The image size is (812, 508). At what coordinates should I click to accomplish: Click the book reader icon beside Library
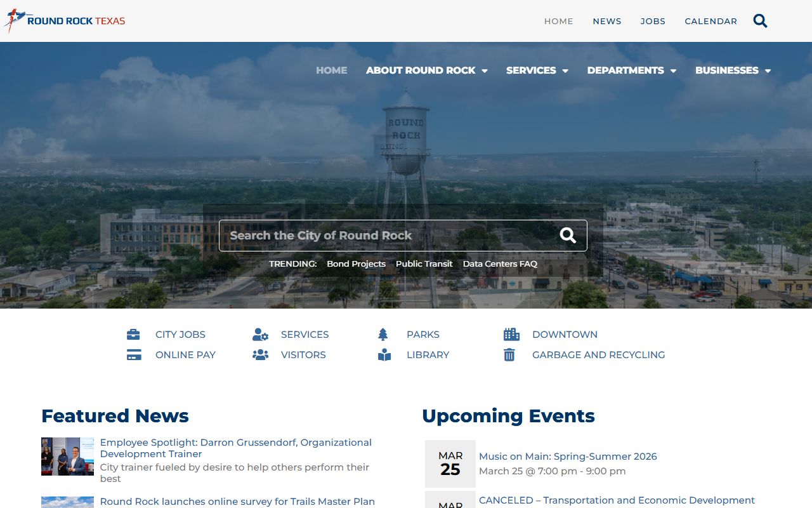pos(384,355)
